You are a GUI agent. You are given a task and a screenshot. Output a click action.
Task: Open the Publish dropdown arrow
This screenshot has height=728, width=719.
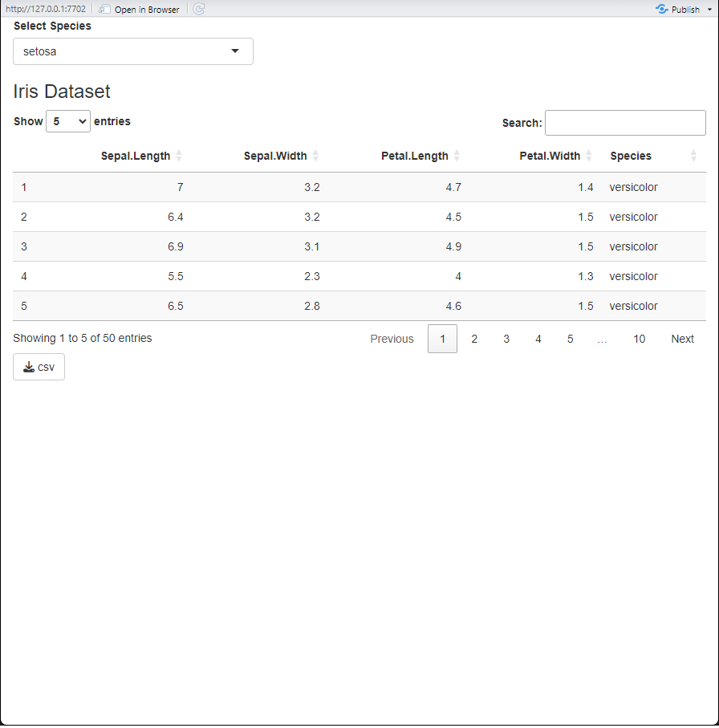pyautogui.click(x=709, y=10)
